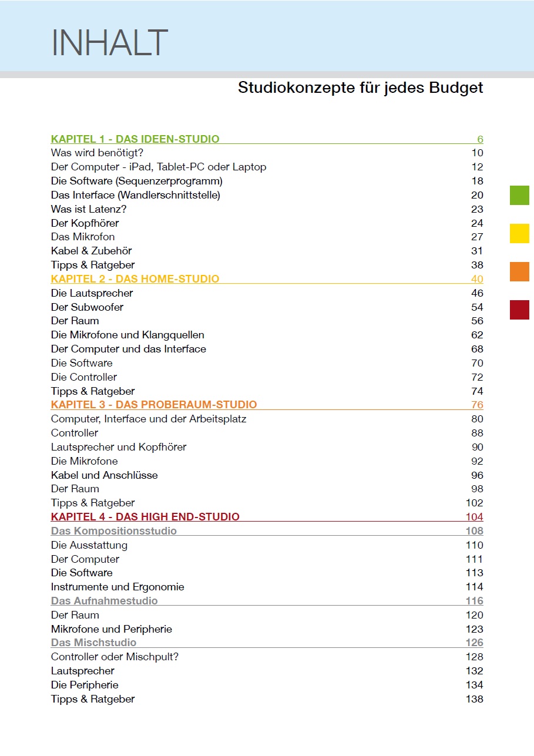The image size is (534, 756).
Task: Click the dark red chapter color square
Action: pyautogui.click(x=519, y=310)
